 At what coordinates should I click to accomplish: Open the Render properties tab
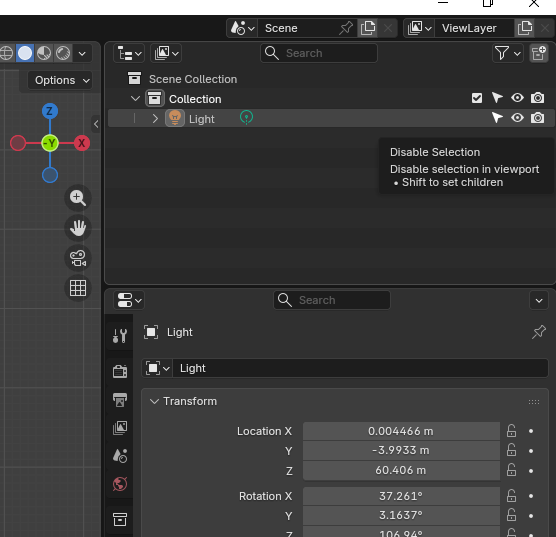point(119,371)
